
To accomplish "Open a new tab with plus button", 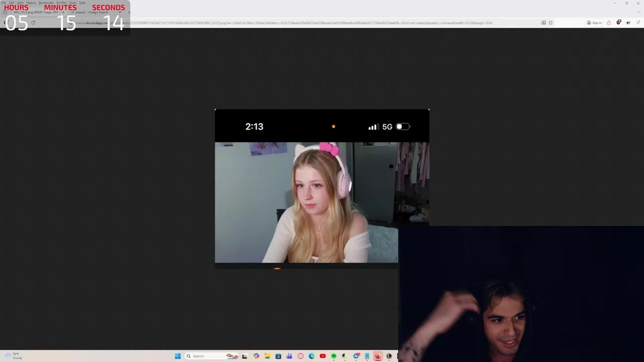I will [129, 12].
